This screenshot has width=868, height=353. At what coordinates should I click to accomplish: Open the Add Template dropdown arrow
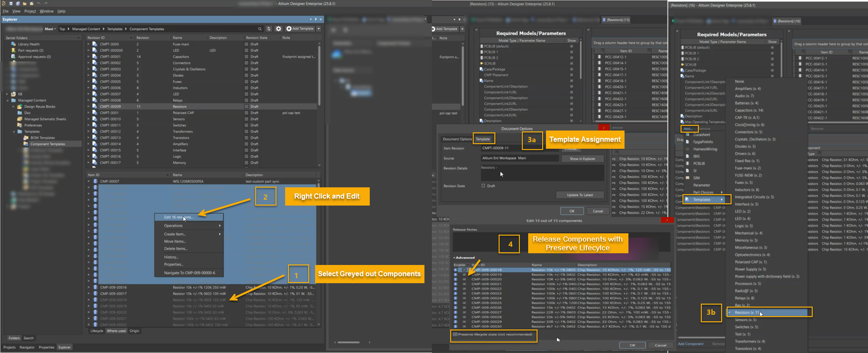pyautogui.click(x=319, y=29)
